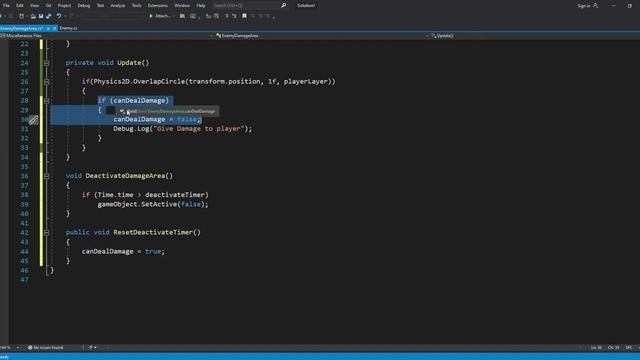Image resolution: width=640 pixels, height=360 pixels.
Task: Open the Window menu
Action: click(182, 6)
